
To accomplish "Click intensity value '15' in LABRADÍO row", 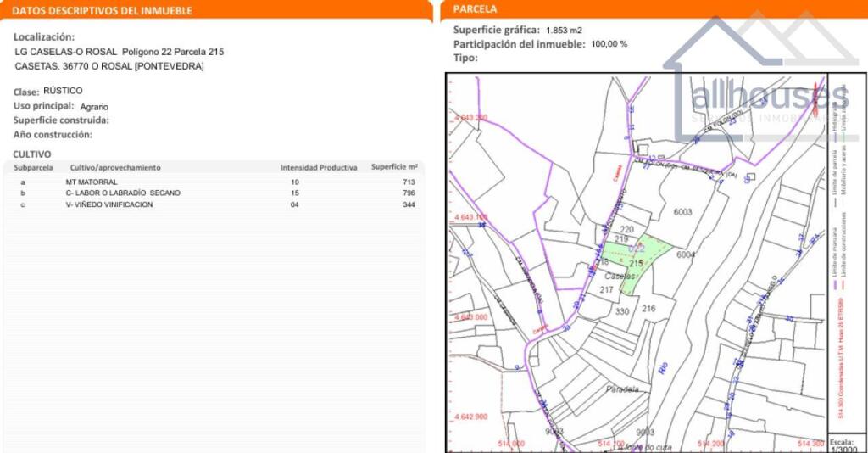I will [x=294, y=193].
